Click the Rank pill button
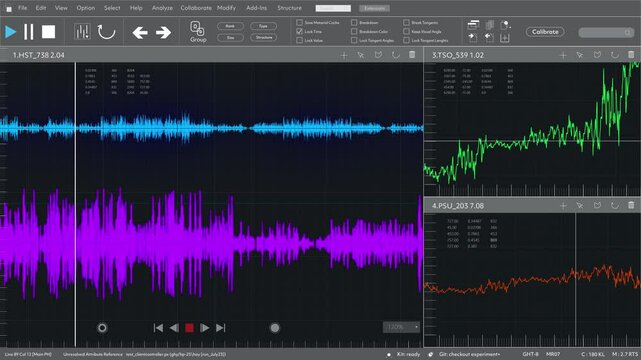This screenshot has width=641, height=360. (230, 26)
